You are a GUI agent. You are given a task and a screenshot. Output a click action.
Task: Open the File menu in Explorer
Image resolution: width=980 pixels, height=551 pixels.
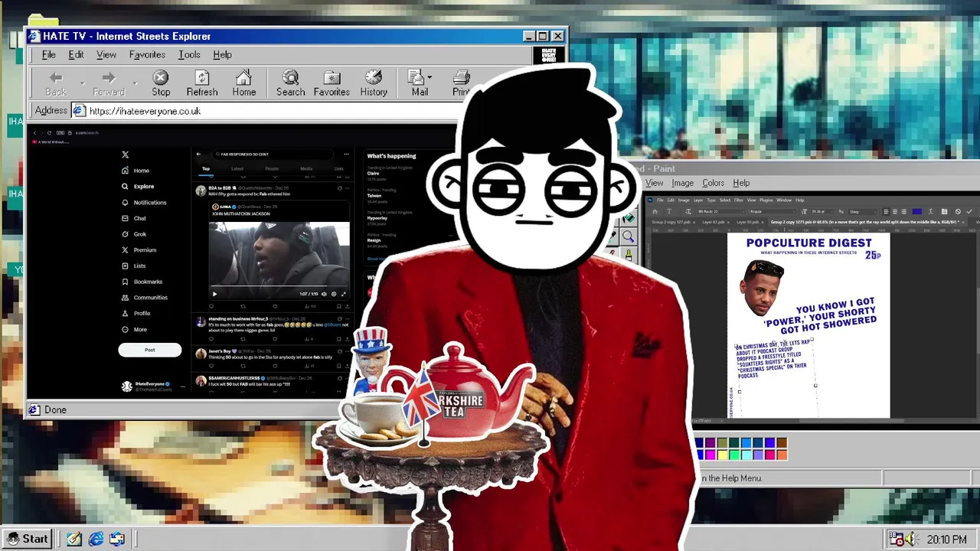[x=48, y=54]
